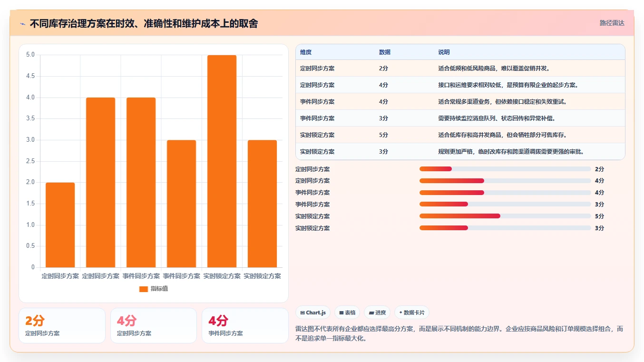Click the 定时同步方案 progress bar showing 4分

coord(505,181)
